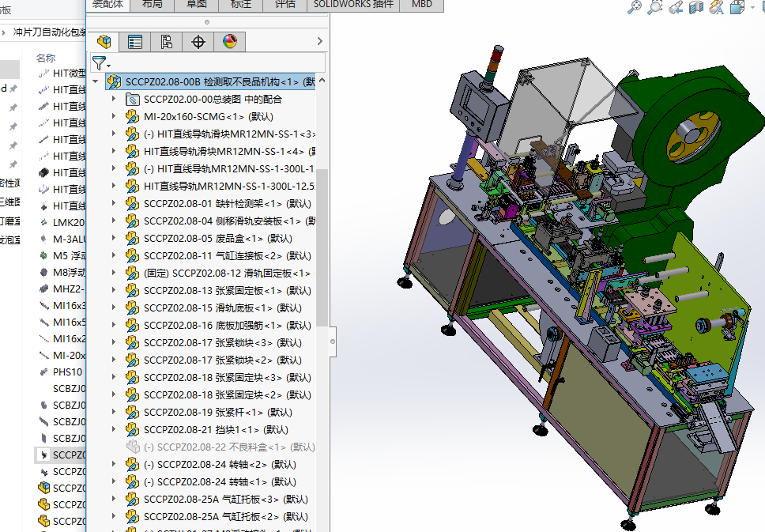Screen dimensions: 765x532
Task: Expand the manager panel tabs with right chevron
Action: click(319, 42)
